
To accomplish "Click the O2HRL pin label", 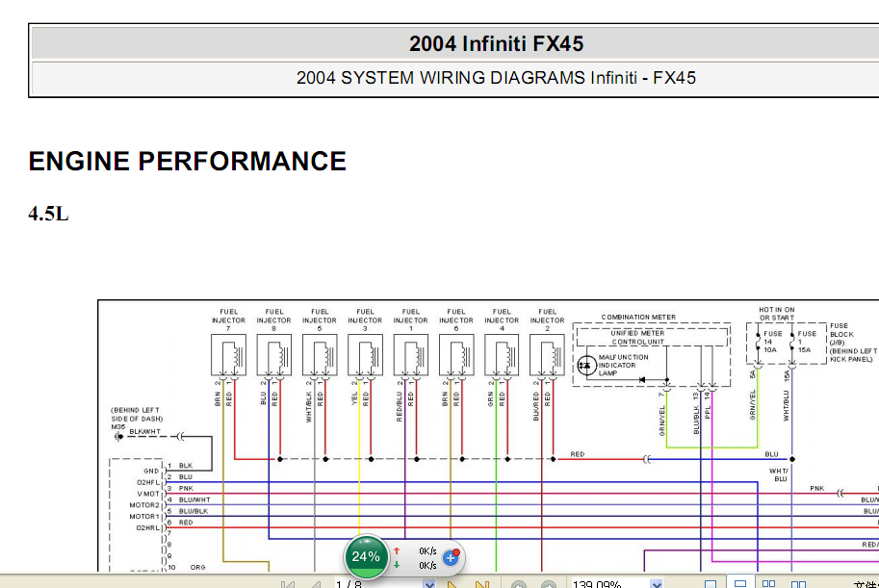I will tap(148, 528).
